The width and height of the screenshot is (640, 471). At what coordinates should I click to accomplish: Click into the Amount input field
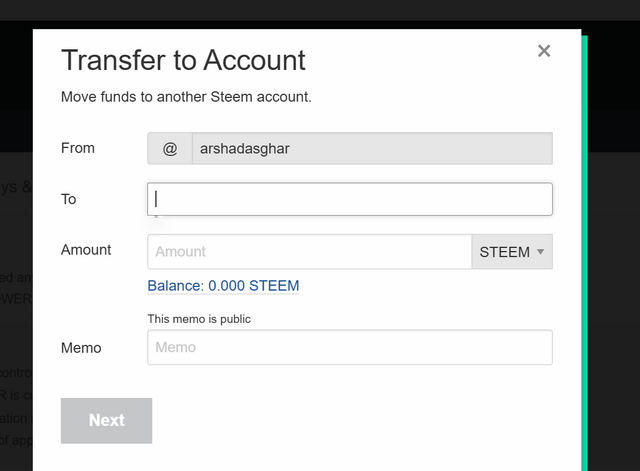click(309, 251)
